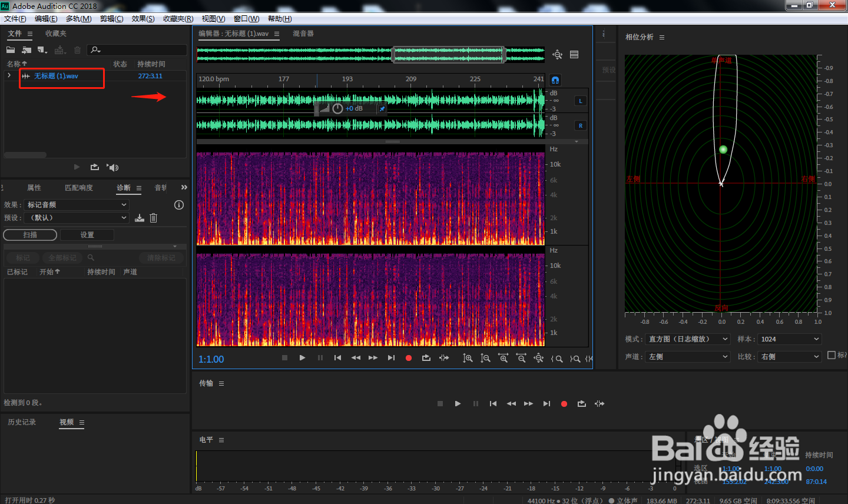Open the 样本 1024 dropdown

pyautogui.click(x=789, y=339)
